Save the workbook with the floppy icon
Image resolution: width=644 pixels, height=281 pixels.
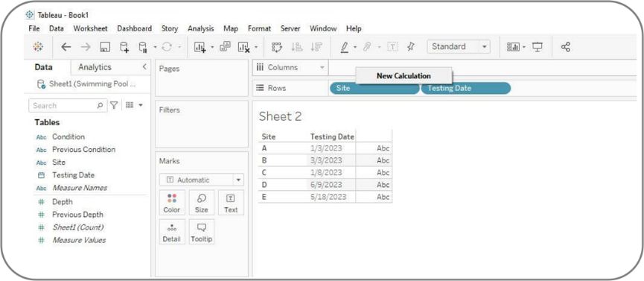tap(105, 47)
